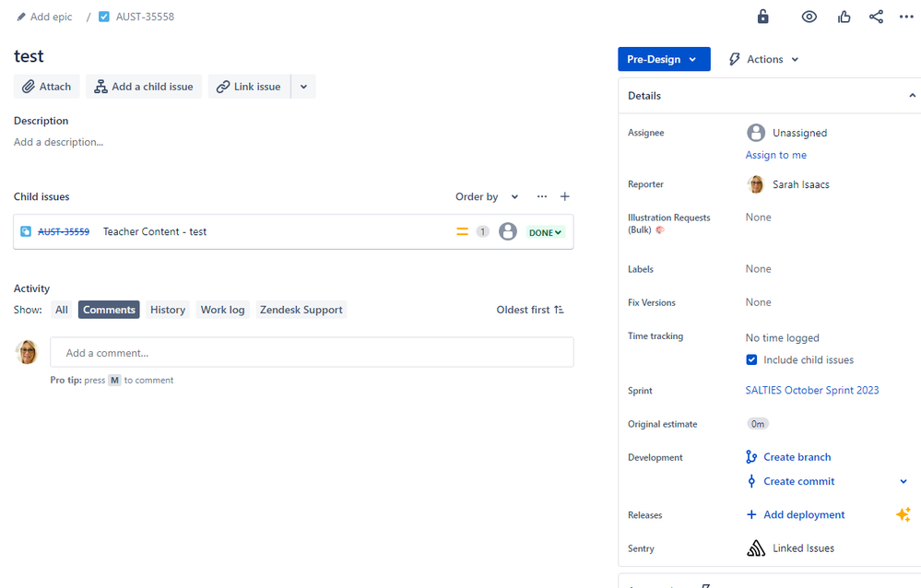The width and height of the screenshot is (921, 588).
Task: Open the Actions dropdown menu
Action: click(763, 59)
